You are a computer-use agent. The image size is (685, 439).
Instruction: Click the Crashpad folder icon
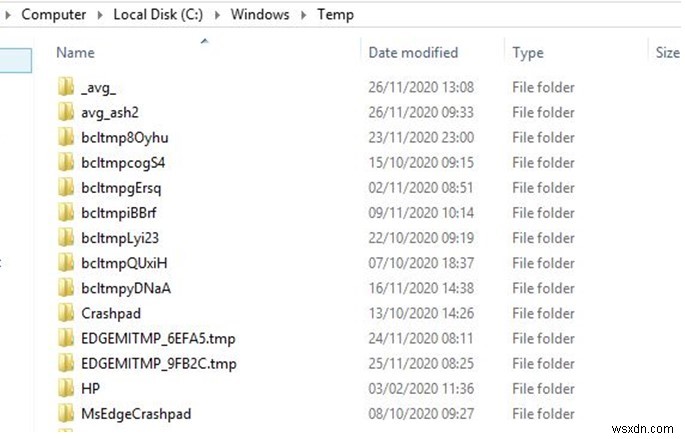(67, 313)
